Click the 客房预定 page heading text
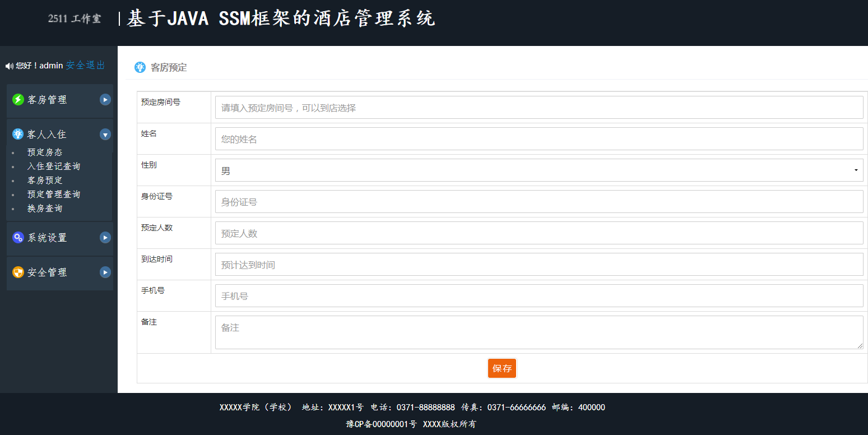 pyautogui.click(x=169, y=68)
